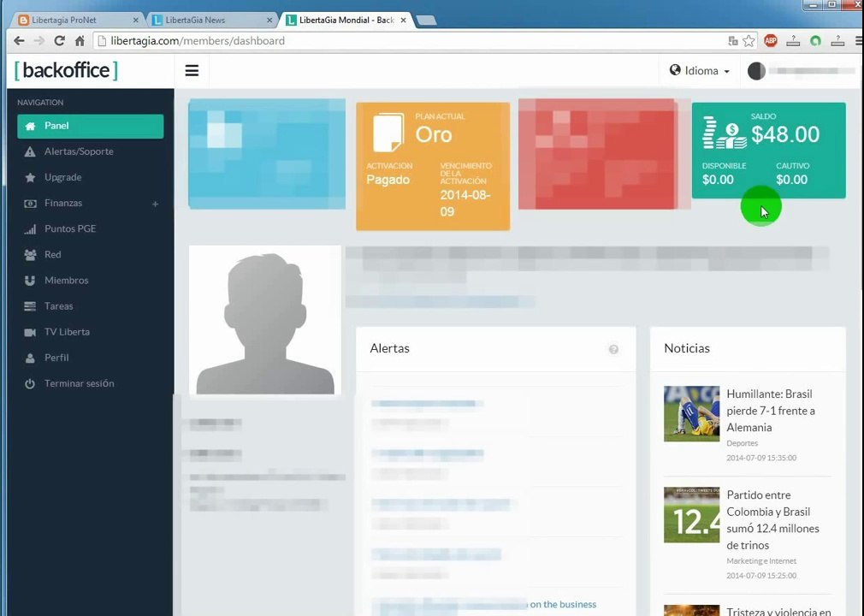Click the orange Oro plan card
The height and width of the screenshot is (616, 864).
(433, 166)
